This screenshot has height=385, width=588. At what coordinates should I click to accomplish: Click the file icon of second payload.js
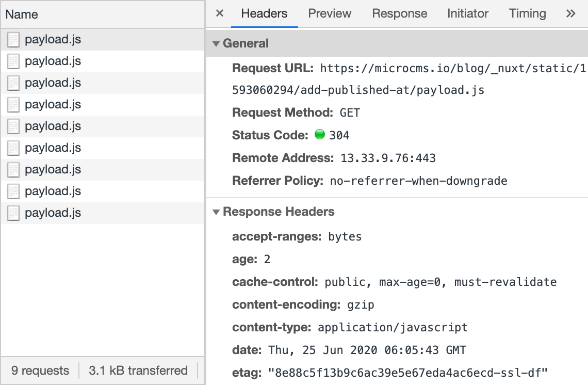(x=13, y=61)
